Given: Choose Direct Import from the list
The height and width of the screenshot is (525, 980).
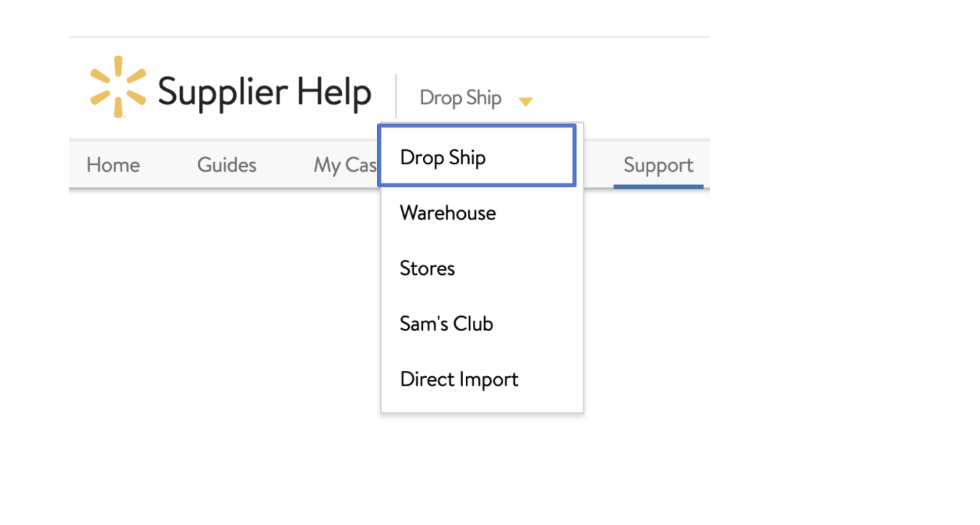Looking at the screenshot, I should click(482, 379).
